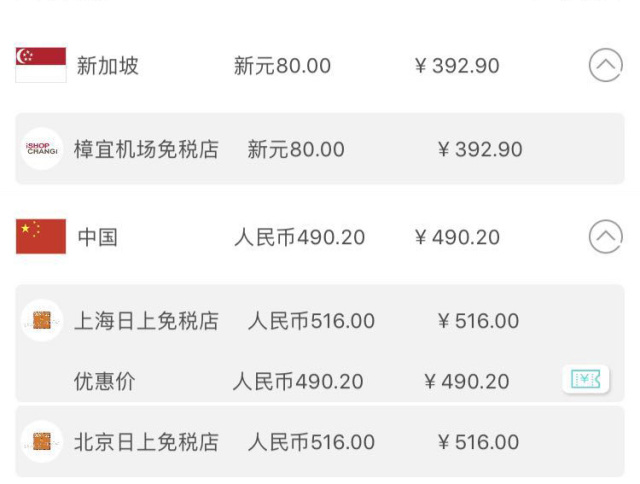Select the 樟宜机场免税店 store name
The height and width of the screenshot is (484, 640).
(146, 149)
